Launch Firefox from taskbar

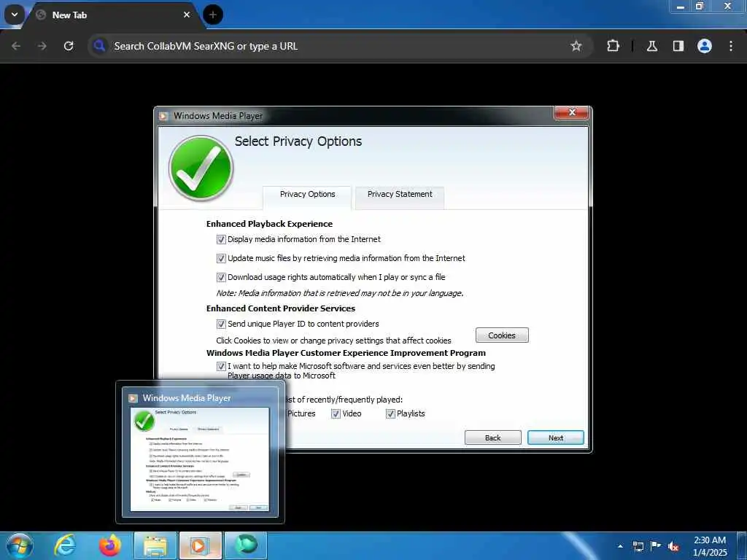109,545
